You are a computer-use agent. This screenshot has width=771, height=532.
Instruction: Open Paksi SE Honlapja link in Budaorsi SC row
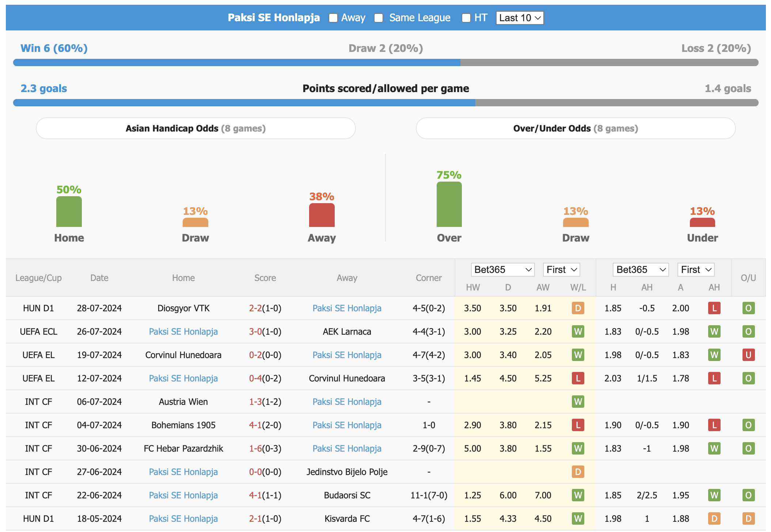click(x=183, y=495)
